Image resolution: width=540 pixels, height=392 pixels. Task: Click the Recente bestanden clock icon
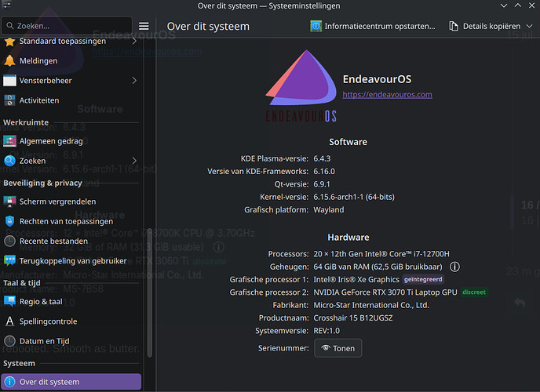point(9,241)
